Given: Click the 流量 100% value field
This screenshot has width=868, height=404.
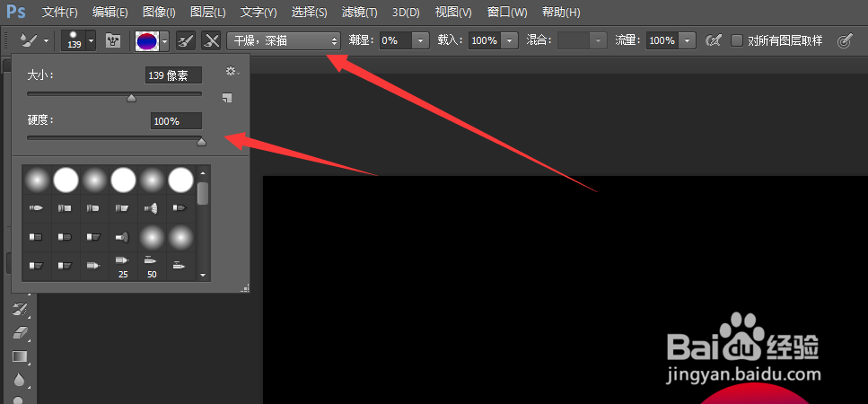Looking at the screenshot, I should tap(662, 40).
